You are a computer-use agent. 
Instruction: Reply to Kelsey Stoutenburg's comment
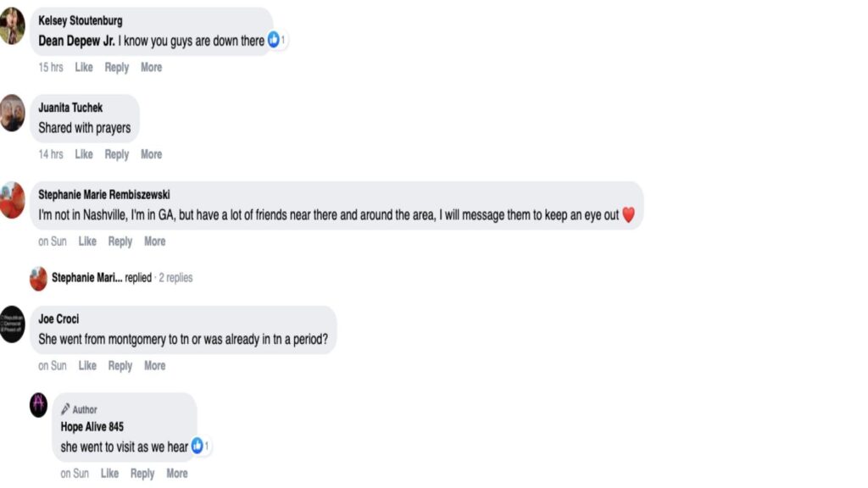[x=117, y=68]
